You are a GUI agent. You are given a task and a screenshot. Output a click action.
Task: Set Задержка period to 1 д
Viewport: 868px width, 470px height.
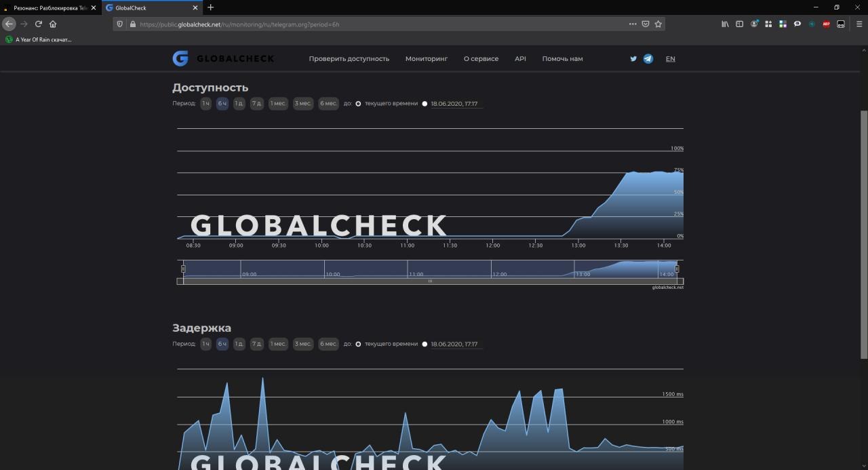239,344
